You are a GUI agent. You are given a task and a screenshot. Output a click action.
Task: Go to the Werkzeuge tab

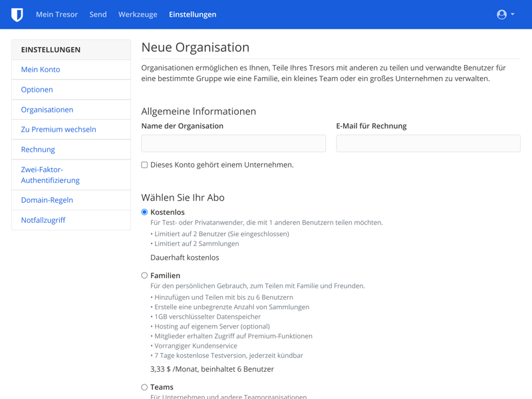coord(138,15)
